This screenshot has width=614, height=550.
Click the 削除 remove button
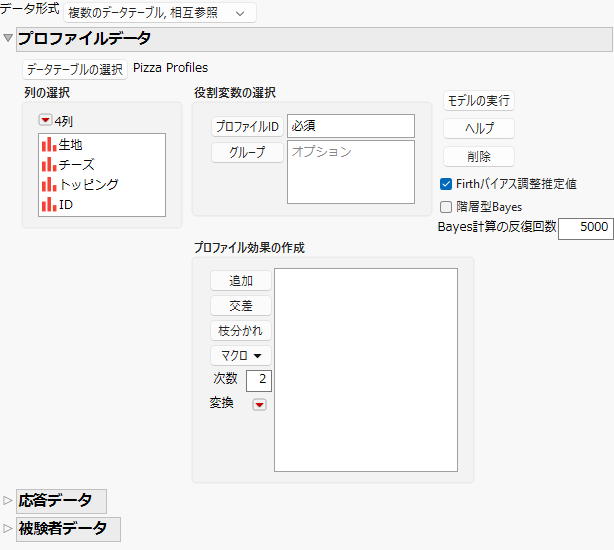[479, 157]
